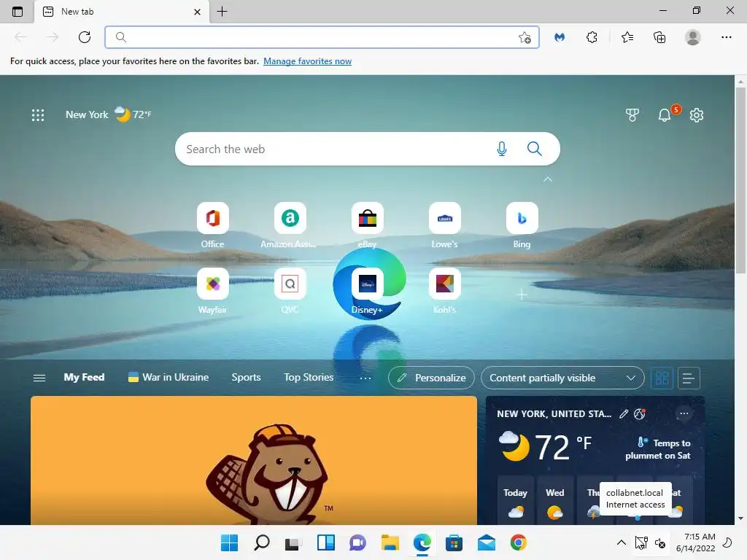Screen dimensions: 747x560
Task: Open the clock showing 7:15 AM
Action: 695,542
